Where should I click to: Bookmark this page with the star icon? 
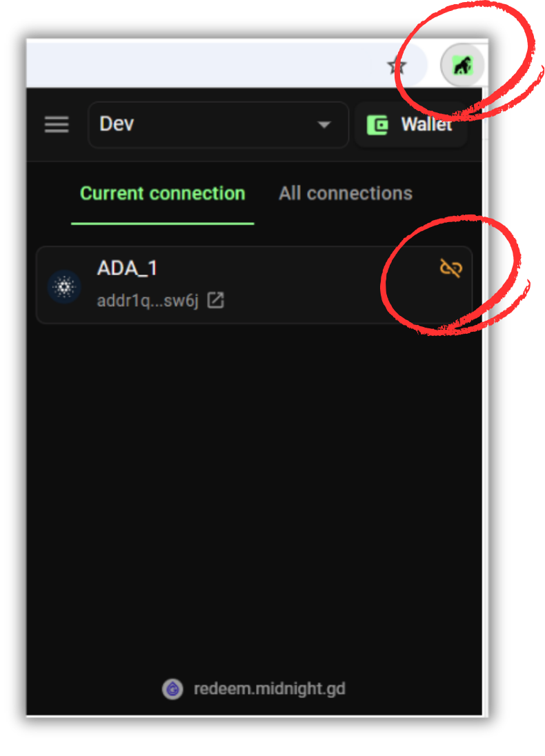(x=397, y=66)
